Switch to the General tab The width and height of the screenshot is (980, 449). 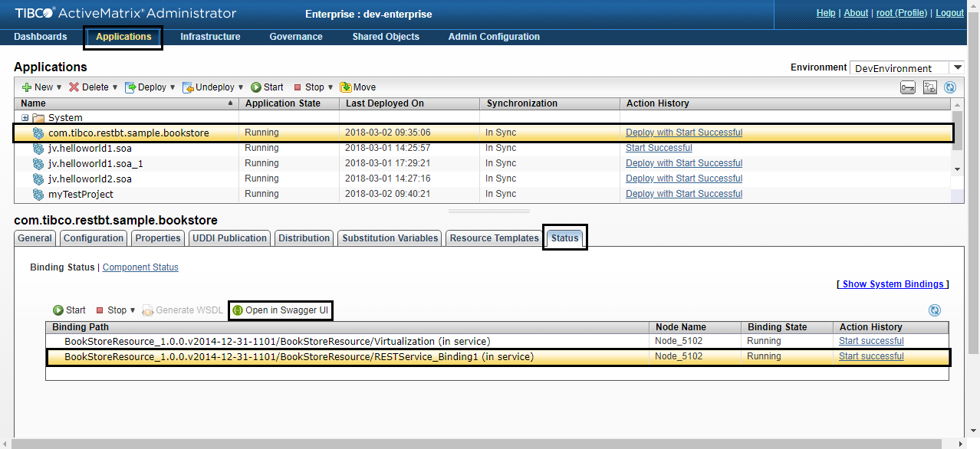coord(35,238)
